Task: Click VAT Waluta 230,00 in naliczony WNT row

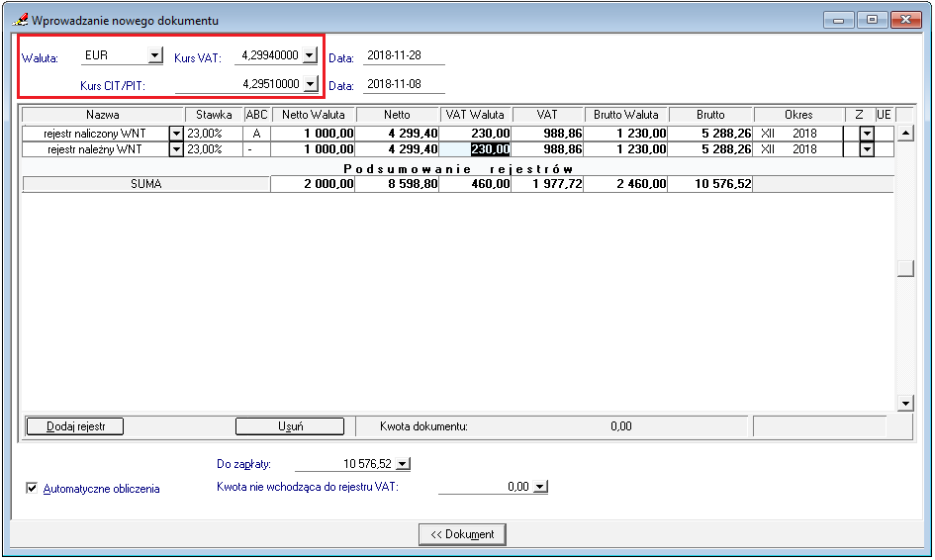Action: (x=475, y=134)
